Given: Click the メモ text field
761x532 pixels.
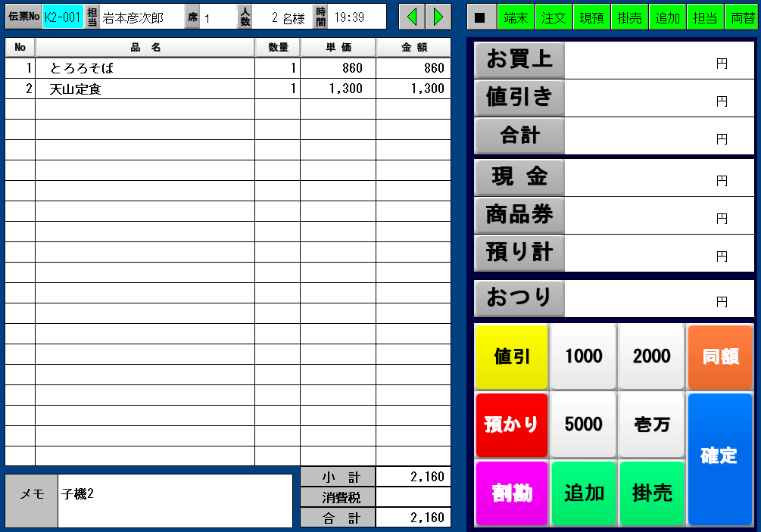Looking at the screenshot, I should click(175, 501).
